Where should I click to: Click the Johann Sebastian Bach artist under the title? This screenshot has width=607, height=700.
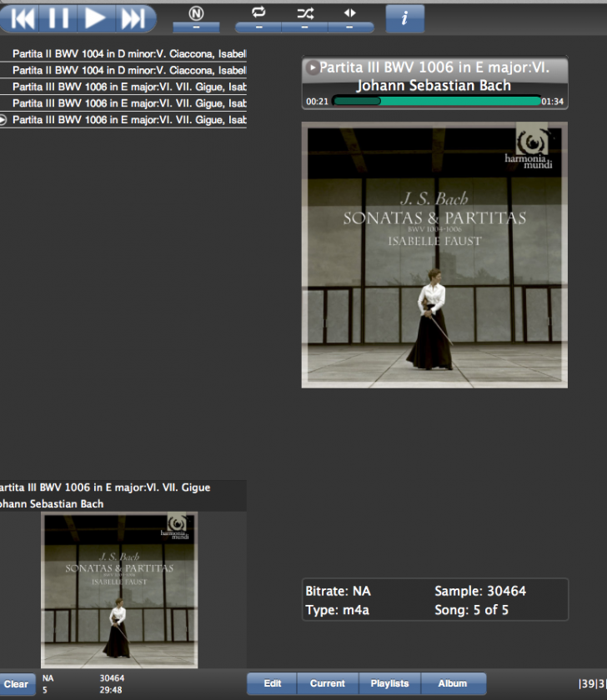pyautogui.click(x=434, y=85)
